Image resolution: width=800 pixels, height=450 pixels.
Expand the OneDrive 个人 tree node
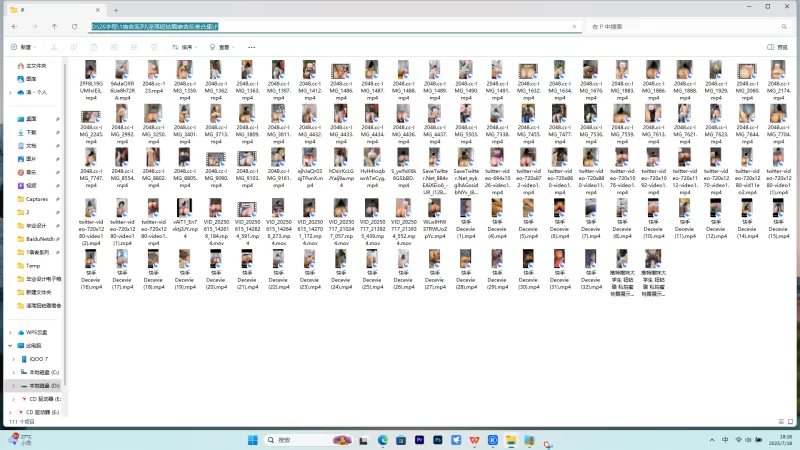click(10, 92)
